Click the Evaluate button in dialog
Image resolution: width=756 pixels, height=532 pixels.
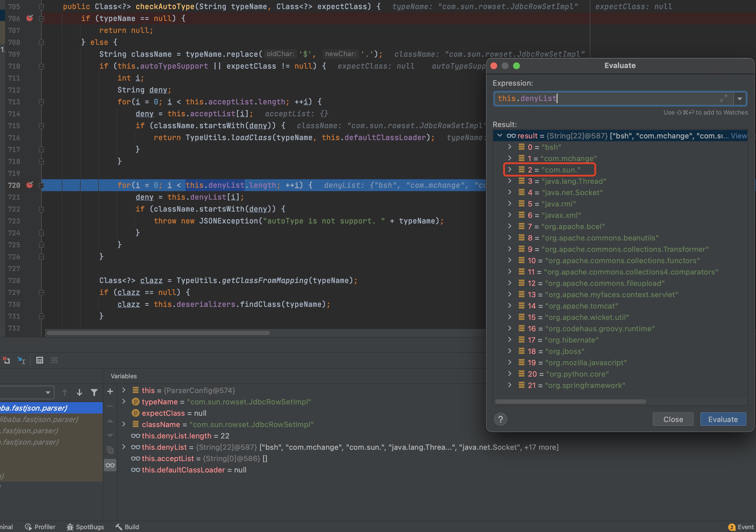pos(722,419)
